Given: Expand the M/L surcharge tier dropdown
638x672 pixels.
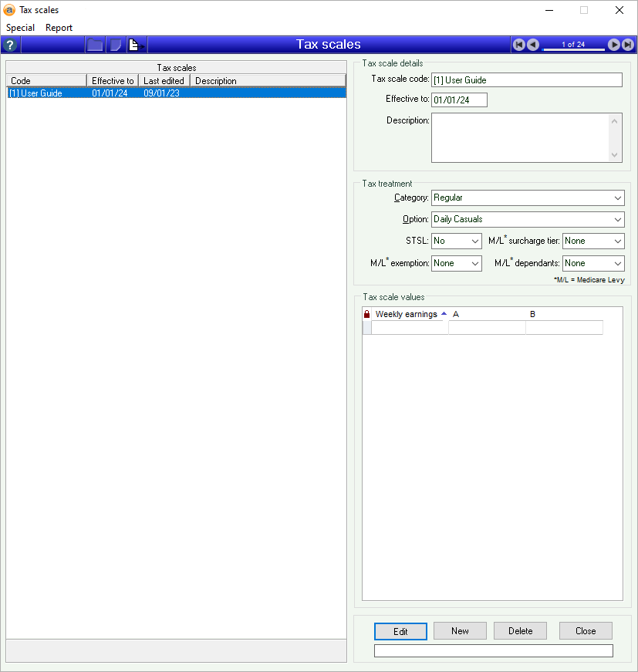Looking at the screenshot, I should coord(592,241).
